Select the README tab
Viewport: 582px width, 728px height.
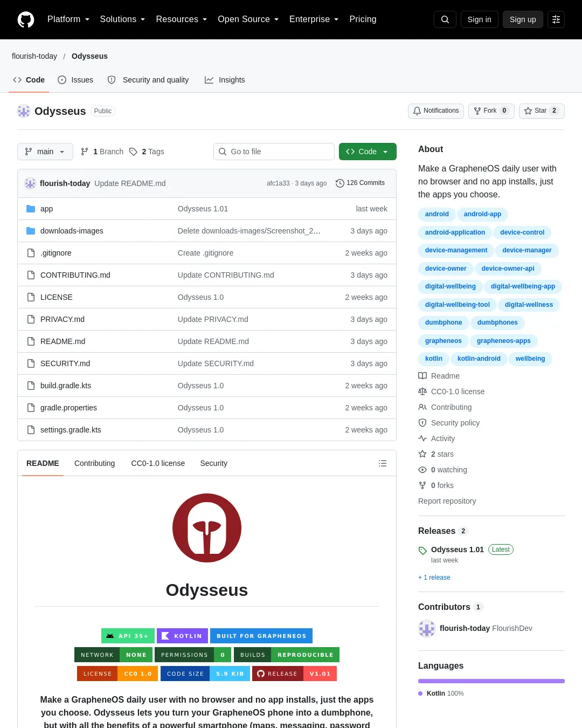click(43, 463)
